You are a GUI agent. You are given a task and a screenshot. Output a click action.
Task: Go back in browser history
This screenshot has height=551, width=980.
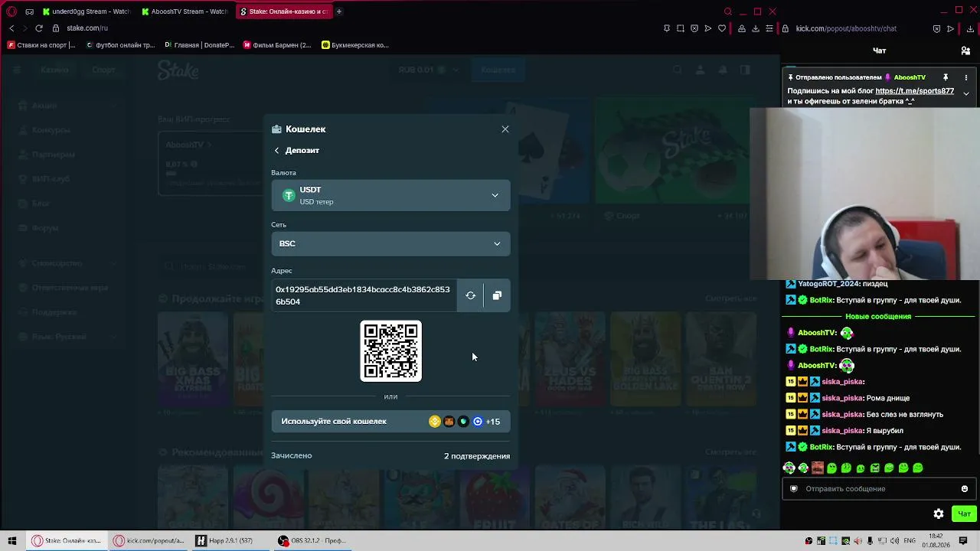11,28
